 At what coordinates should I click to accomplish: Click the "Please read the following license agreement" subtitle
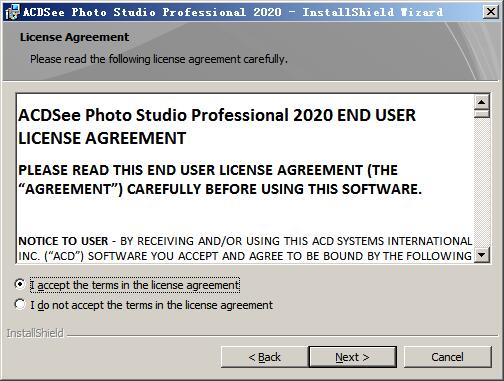pos(159,59)
